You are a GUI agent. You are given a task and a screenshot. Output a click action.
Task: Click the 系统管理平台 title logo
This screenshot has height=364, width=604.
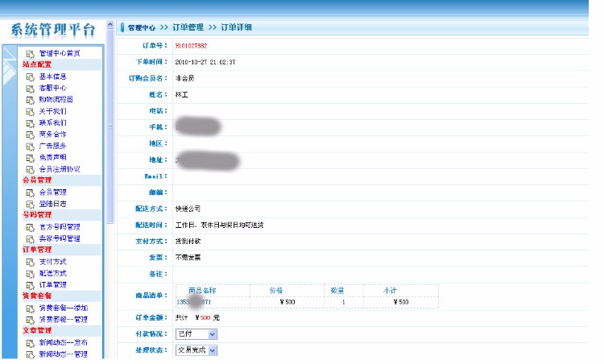point(53,30)
